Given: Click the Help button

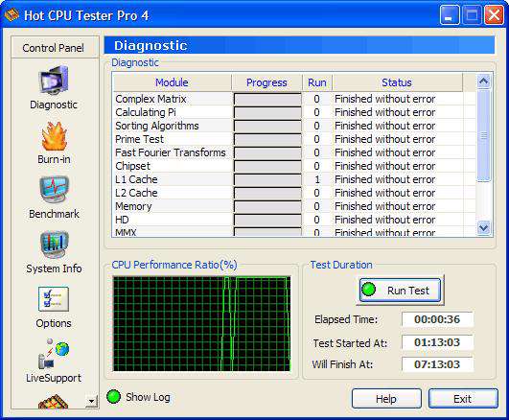Looking at the screenshot, I should [x=386, y=399].
